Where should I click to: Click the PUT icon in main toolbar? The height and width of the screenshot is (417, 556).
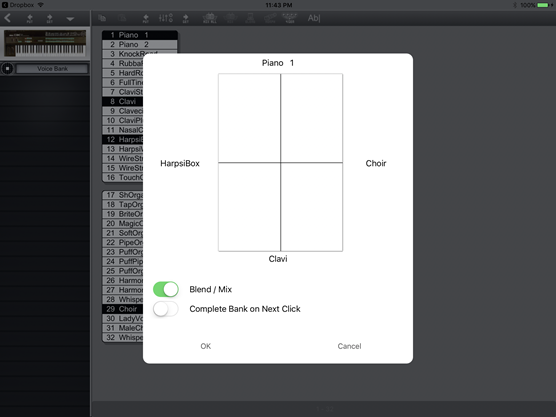tap(145, 18)
